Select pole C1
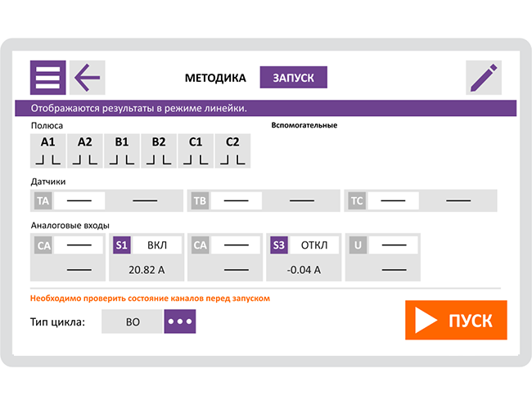 [x=196, y=151]
